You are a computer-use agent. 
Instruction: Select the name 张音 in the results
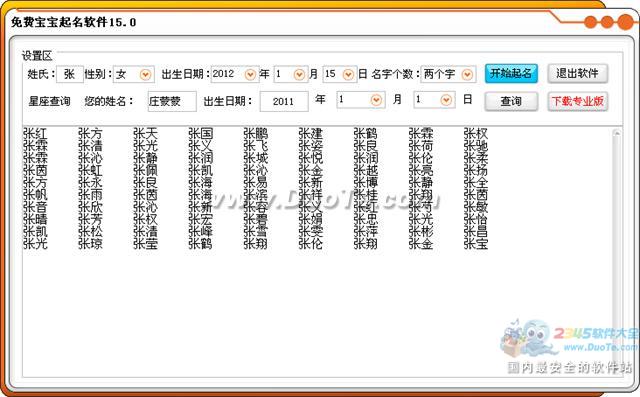pos(35,207)
